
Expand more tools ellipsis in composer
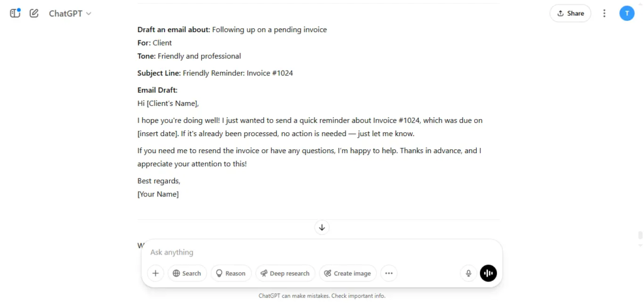point(389,273)
